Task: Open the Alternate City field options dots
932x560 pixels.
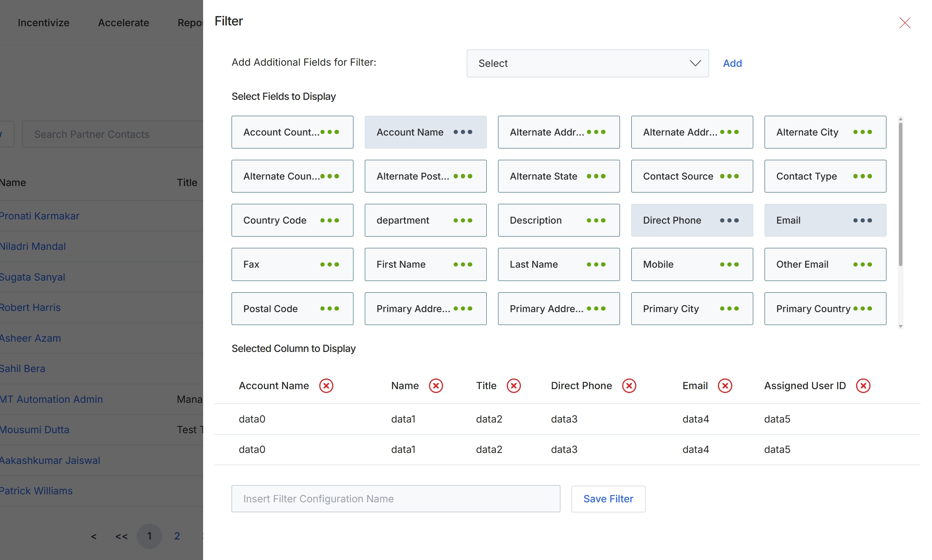Action: tap(862, 132)
